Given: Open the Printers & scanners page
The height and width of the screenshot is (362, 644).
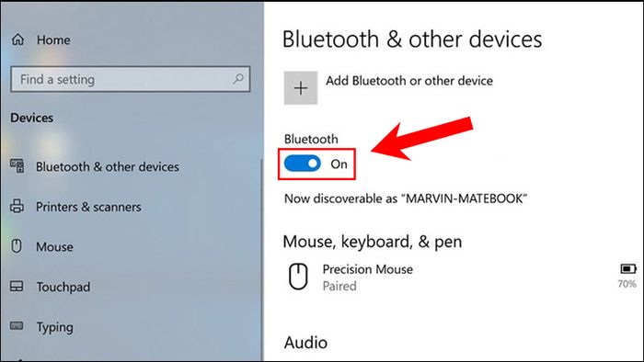Looking at the screenshot, I should coord(88,207).
